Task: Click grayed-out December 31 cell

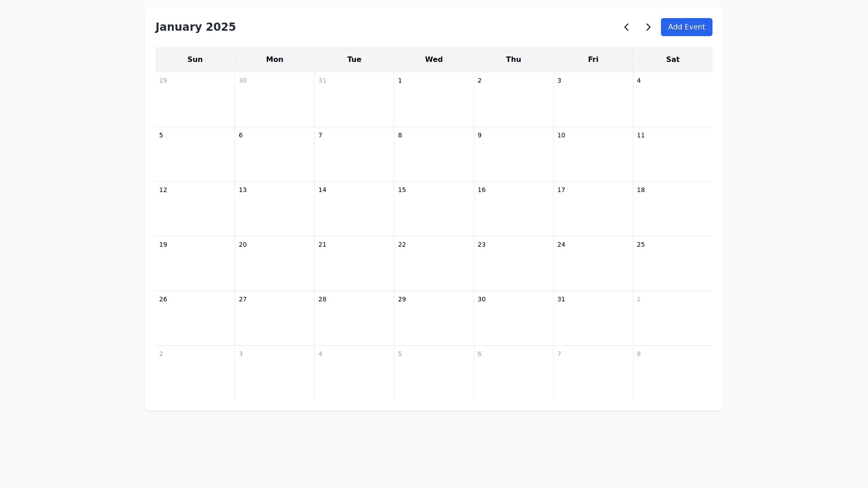Action: click(x=354, y=99)
